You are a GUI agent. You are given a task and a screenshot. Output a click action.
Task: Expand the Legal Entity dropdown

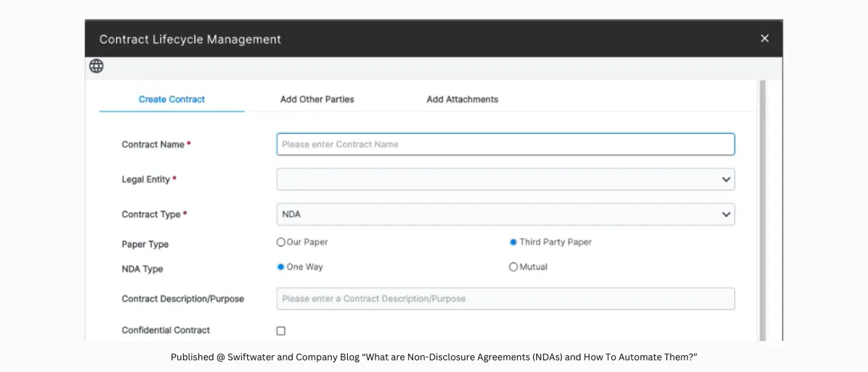click(x=506, y=179)
